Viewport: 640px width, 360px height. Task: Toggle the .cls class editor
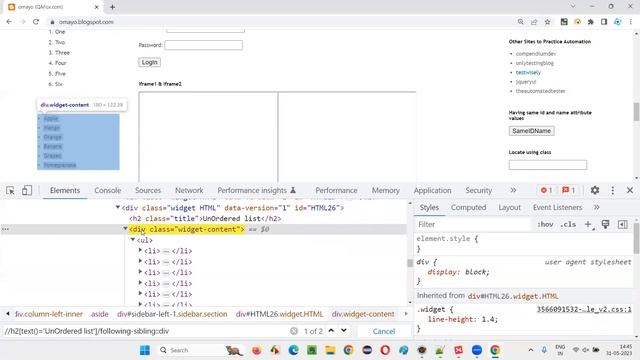pyautogui.click(x=568, y=224)
